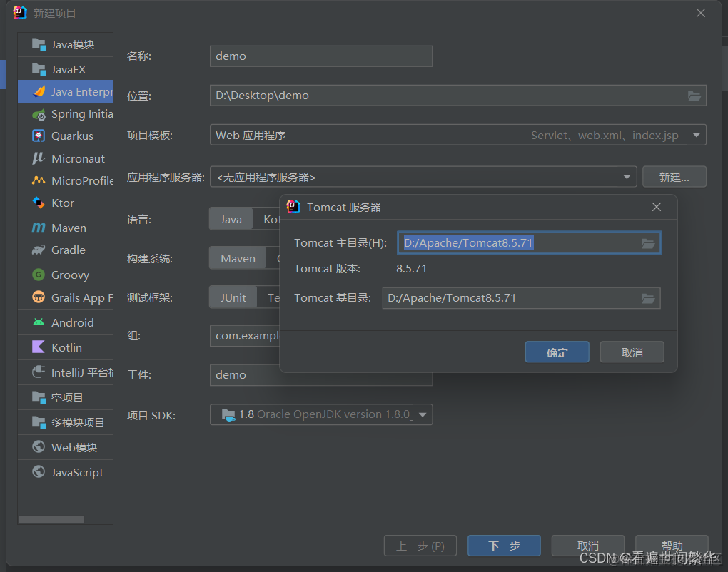728x572 pixels.
Task: Select the Quarkus icon
Action: [39, 136]
